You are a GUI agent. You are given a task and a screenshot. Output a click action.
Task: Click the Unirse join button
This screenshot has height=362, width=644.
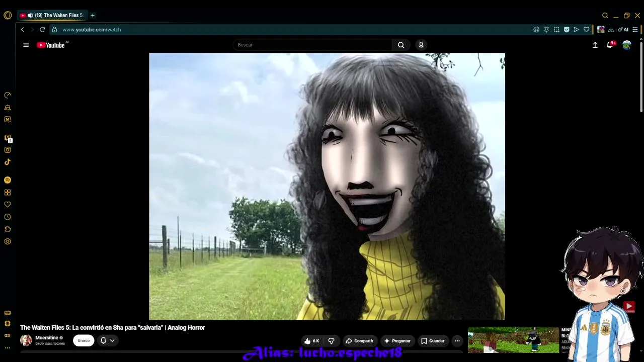pos(84,340)
